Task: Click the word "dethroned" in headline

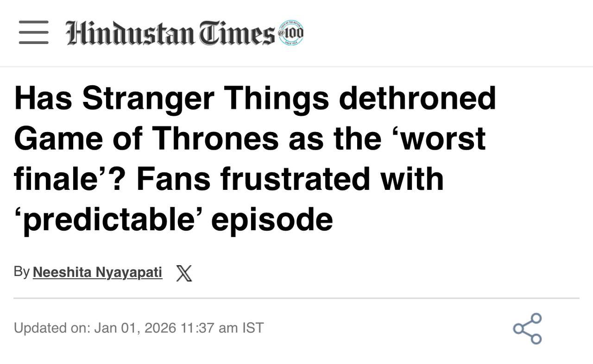Action: (x=417, y=98)
